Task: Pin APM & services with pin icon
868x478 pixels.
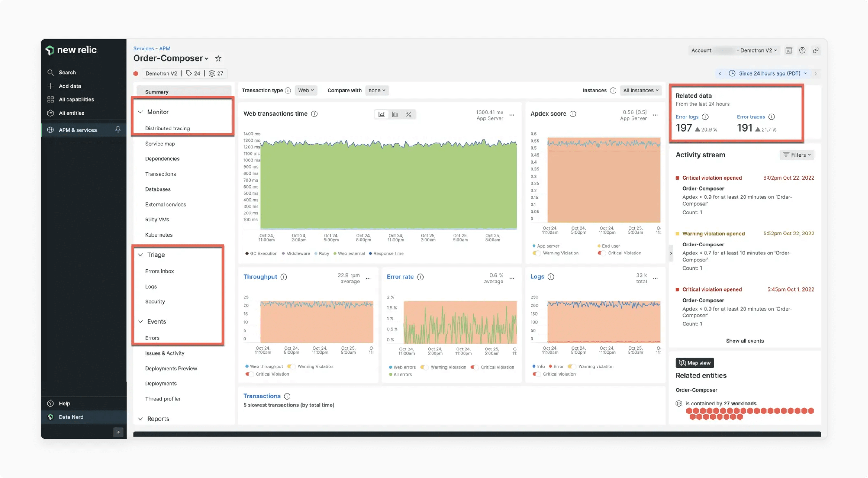Action: 118,130
